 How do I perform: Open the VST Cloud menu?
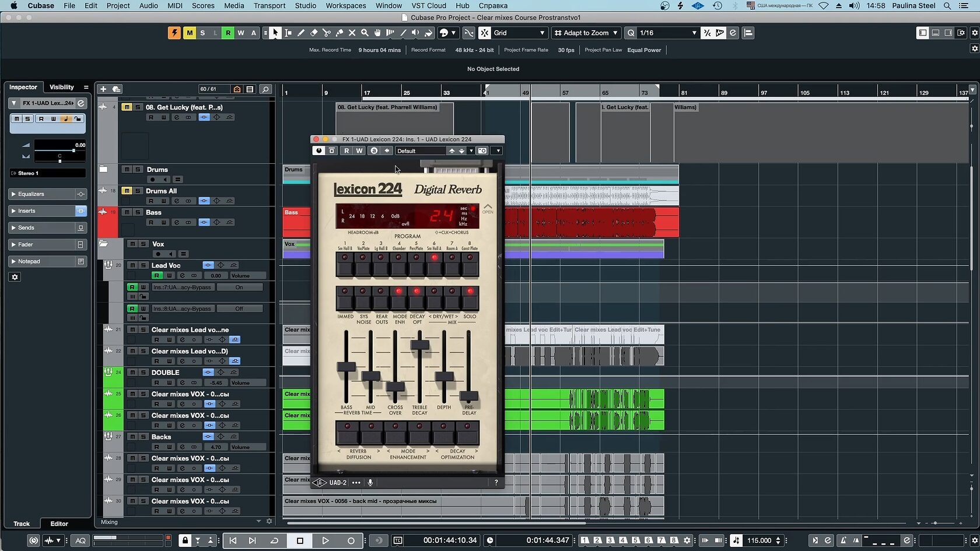tap(429, 5)
